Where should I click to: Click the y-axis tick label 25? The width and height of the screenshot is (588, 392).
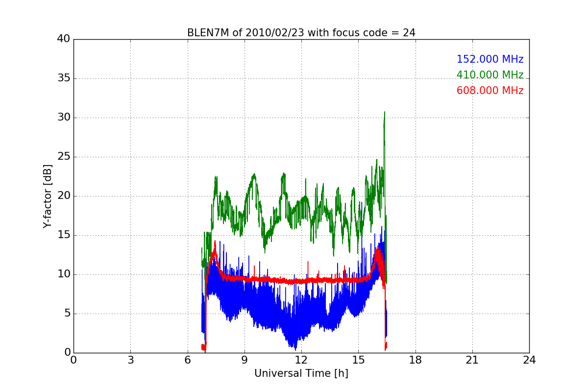pyautogui.click(x=63, y=157)
